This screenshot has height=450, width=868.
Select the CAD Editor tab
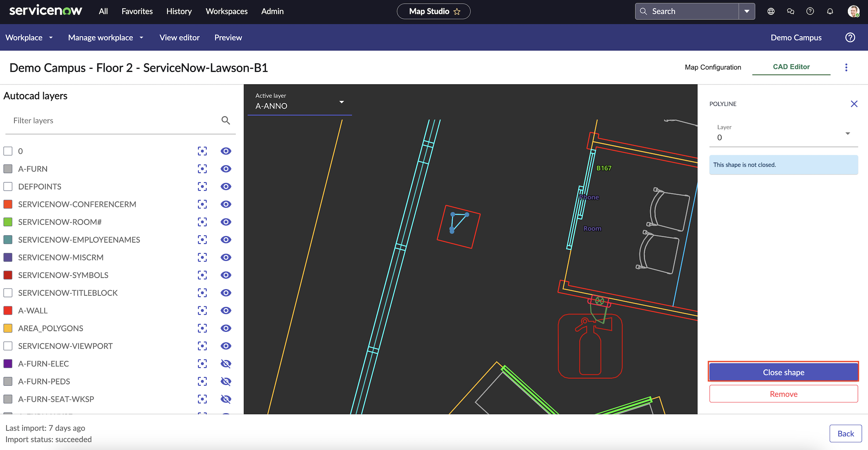[x=791, y=67]
